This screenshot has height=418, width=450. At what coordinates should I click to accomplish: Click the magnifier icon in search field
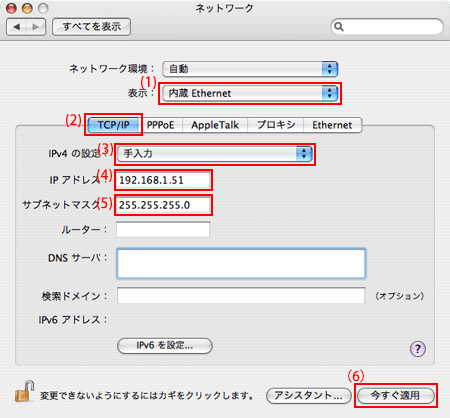click(x=339, y=27)
